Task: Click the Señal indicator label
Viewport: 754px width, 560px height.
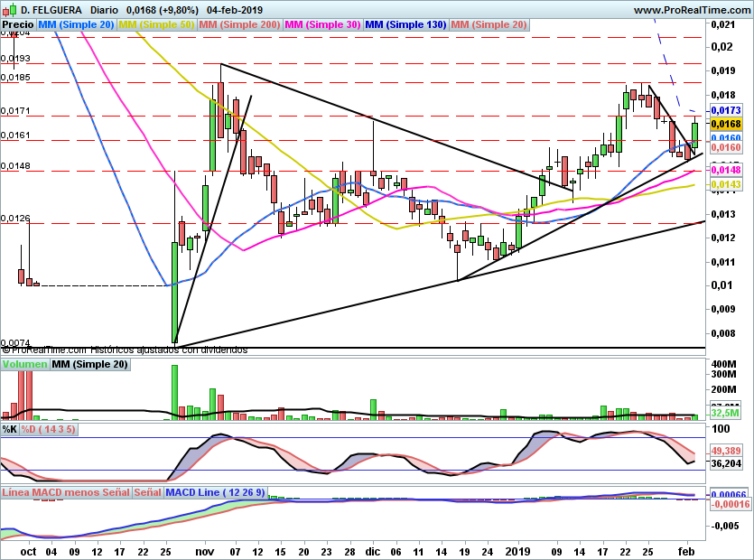Action: click(x=147, y=492)
